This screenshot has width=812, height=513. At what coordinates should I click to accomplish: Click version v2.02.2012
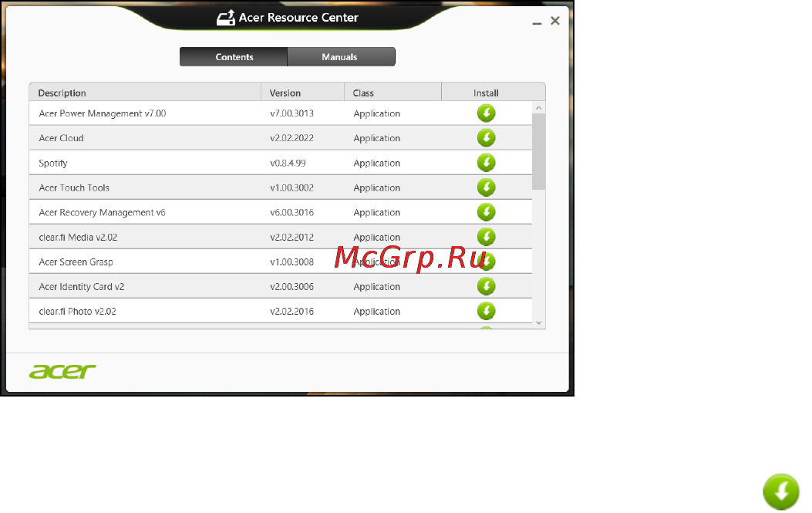[291, 238]
